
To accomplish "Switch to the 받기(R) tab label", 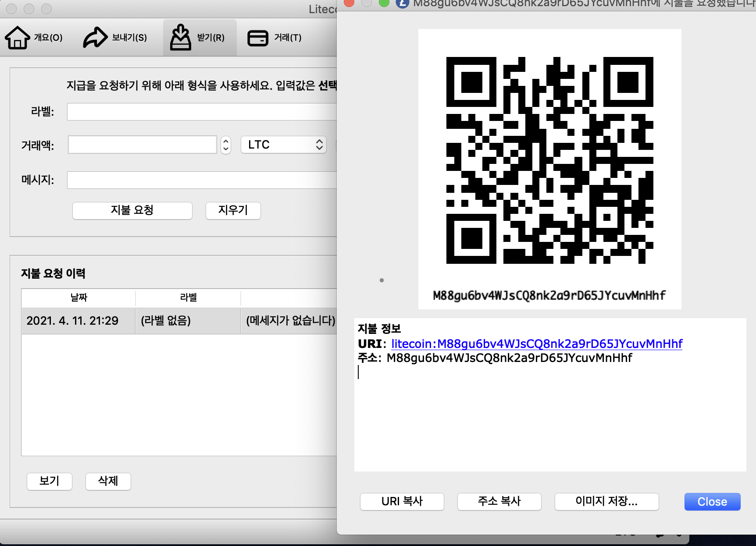I will tap(211, 38).
